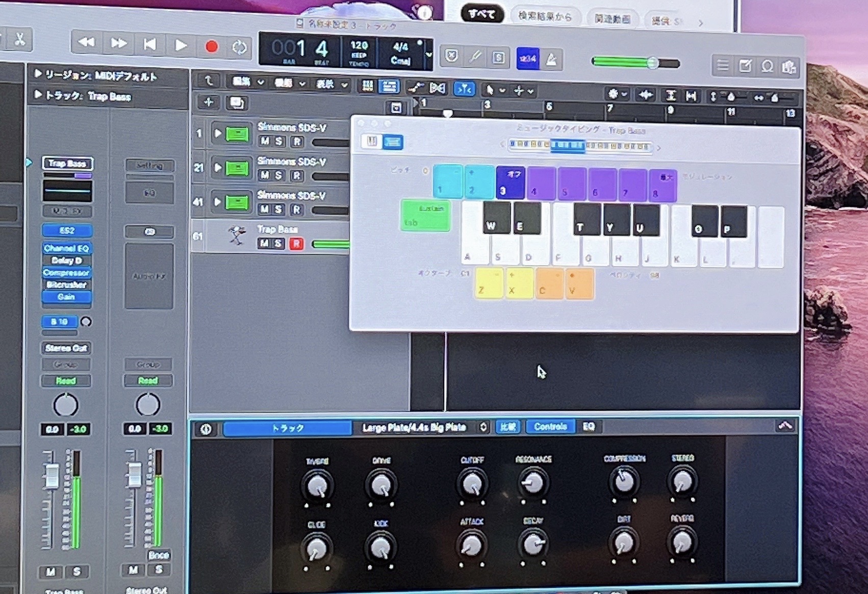Click the ES2 instrument slot button
The image size is (868, 594).
[x=67, y=230]
